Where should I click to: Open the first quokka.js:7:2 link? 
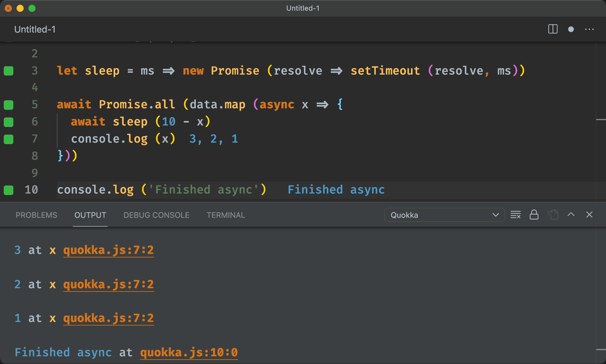tap(108, 250)
